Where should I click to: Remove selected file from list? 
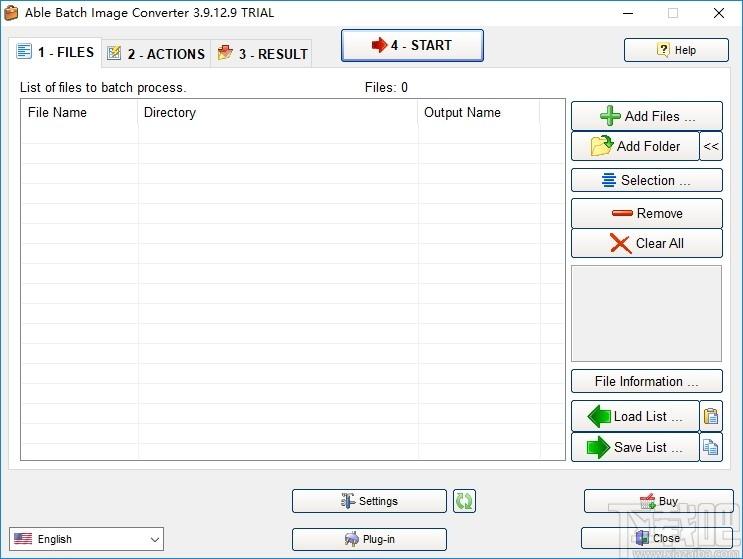tap(647, 213)
